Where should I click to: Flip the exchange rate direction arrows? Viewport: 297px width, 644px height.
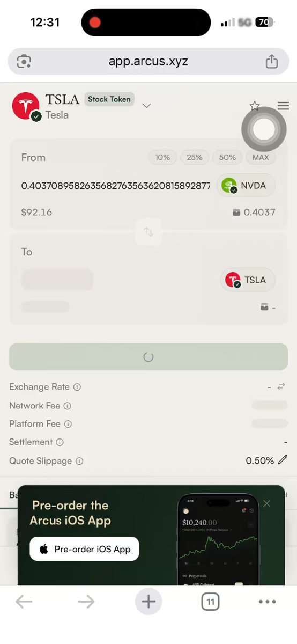(281, 386)
